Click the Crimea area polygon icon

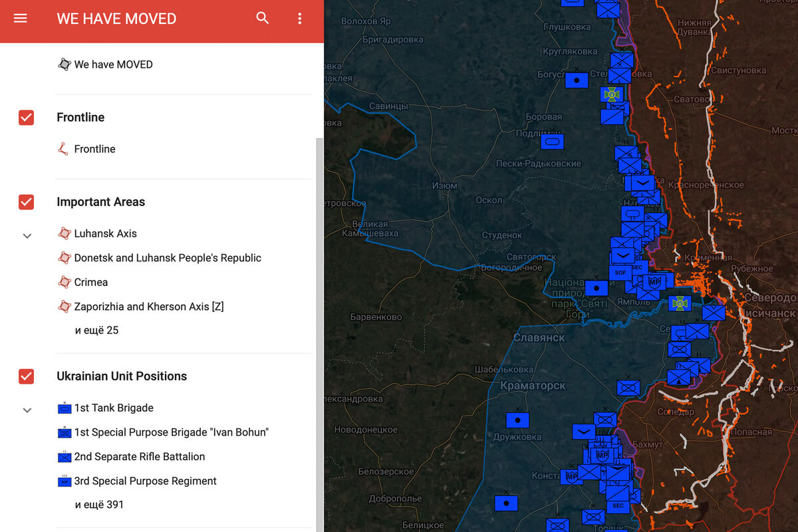[65, 282]
